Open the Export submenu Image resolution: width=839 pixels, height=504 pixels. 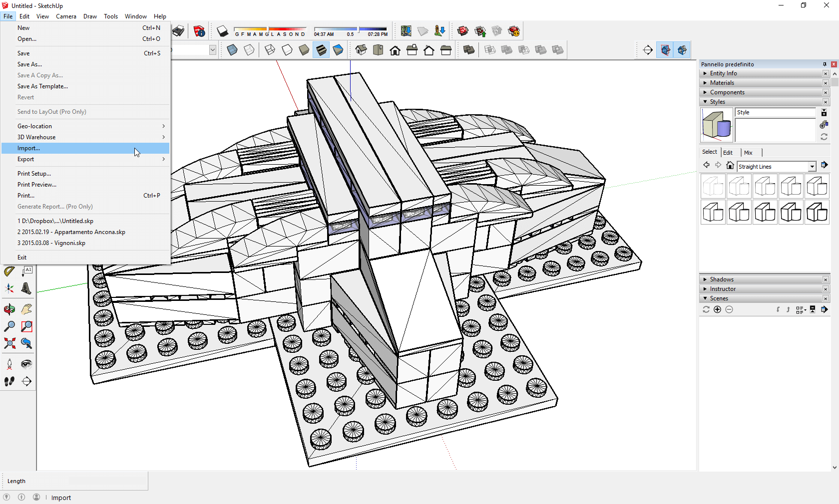[85, 159]
